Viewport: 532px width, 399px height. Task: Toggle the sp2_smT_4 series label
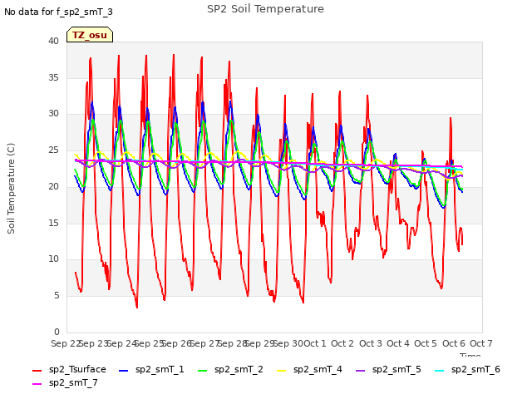pyautogui.click(x=318, y=369)
